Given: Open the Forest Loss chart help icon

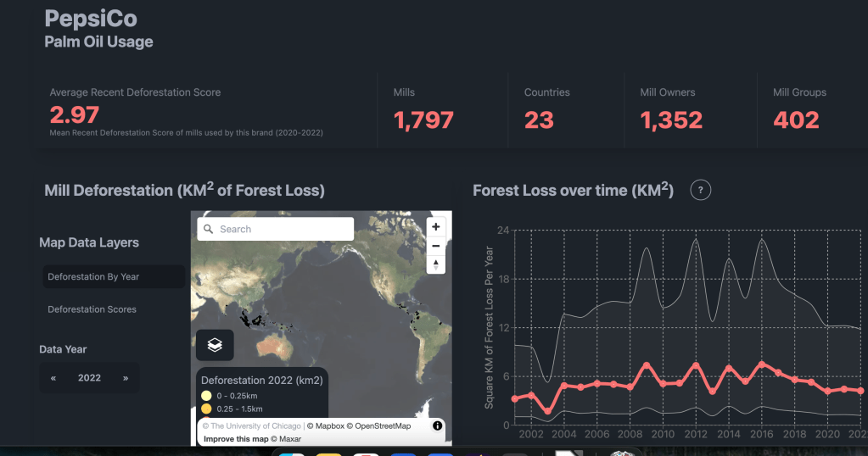Looking at the screenshot, I should pos(700,190).
